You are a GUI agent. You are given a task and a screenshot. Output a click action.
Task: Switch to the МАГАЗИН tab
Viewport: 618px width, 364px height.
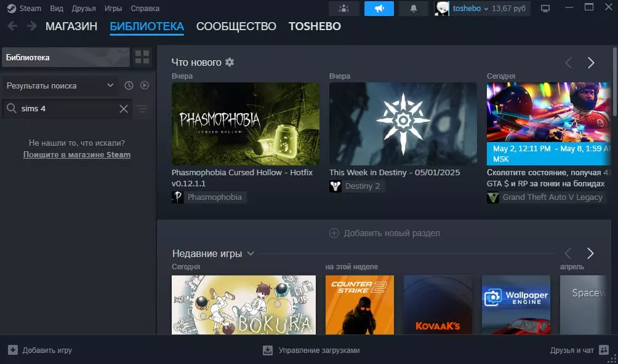pyautogui.click(x=71, y=26)
